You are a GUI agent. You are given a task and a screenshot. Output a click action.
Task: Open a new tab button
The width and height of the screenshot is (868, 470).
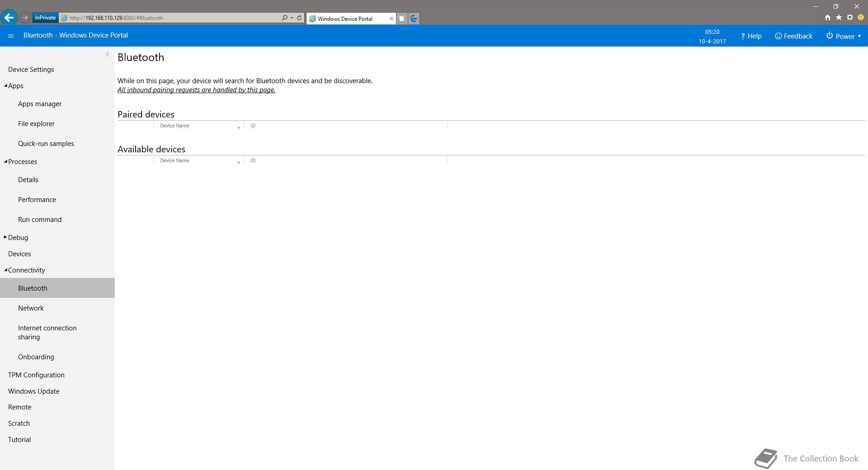(x=402, y=19)
